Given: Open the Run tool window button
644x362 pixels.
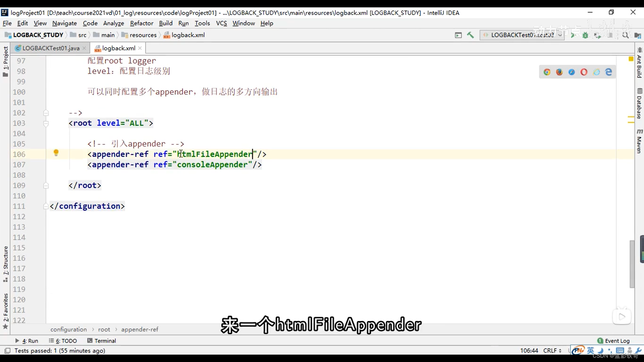Looking at the screenshot, I should click(x=26, y=341).
